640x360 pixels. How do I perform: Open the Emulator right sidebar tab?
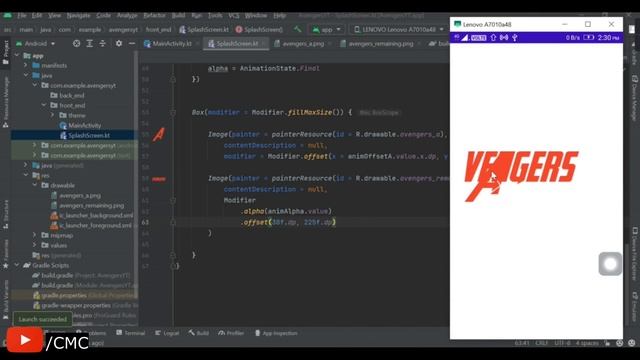(x=634, y=307)
